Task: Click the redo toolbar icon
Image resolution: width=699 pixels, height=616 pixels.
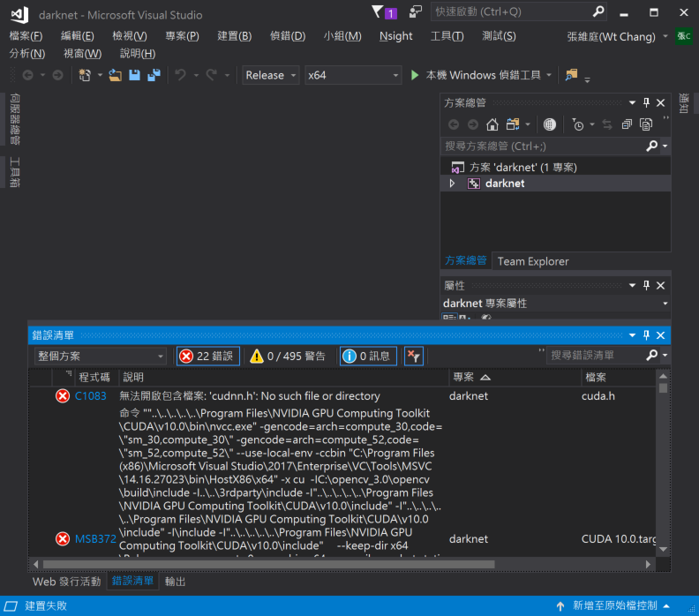Action: coord(211,75)
